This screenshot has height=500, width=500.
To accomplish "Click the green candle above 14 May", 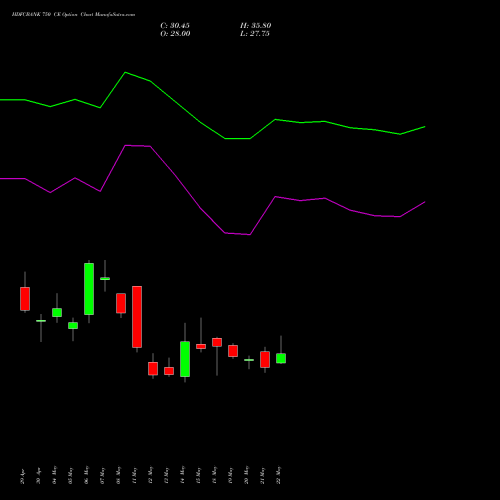I will click(185, 359).
